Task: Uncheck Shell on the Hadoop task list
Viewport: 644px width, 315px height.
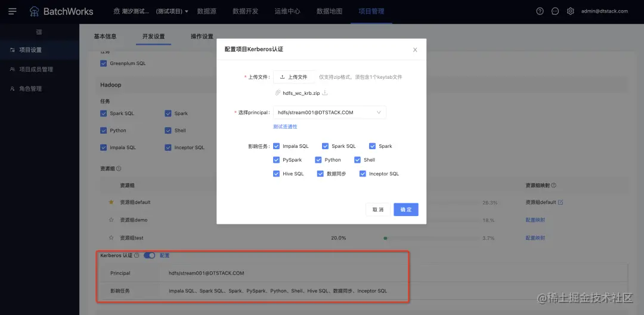Action: [x=168, y=131]
